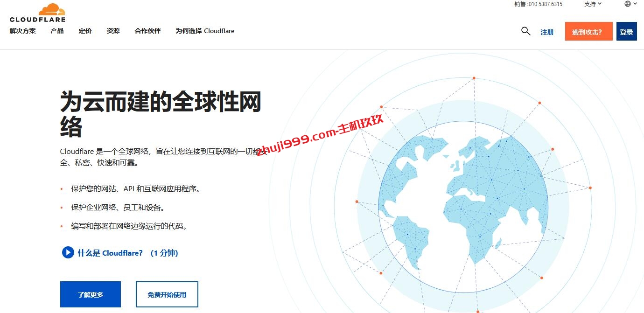Open the 解决方案 menu
This screenshot has height=313, width=644.
22,31
